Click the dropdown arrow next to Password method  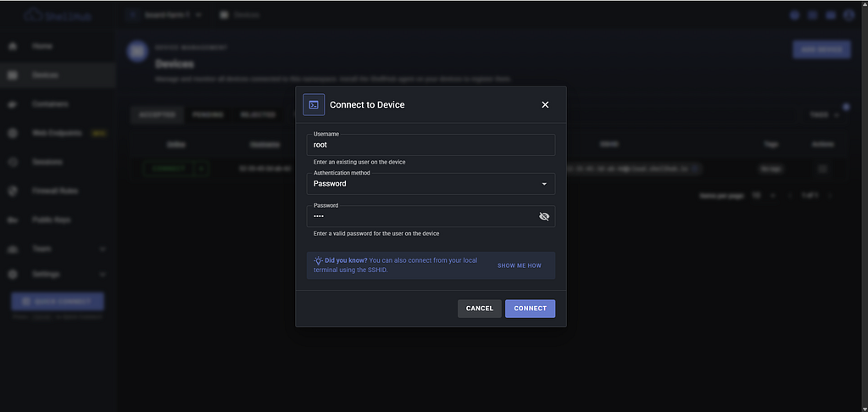point(543,184)
